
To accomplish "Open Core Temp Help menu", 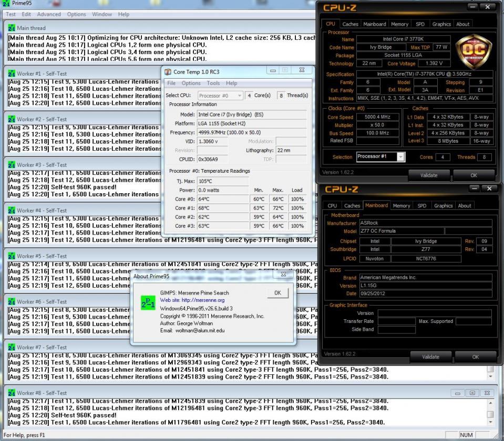I will [x=231, y=83].
